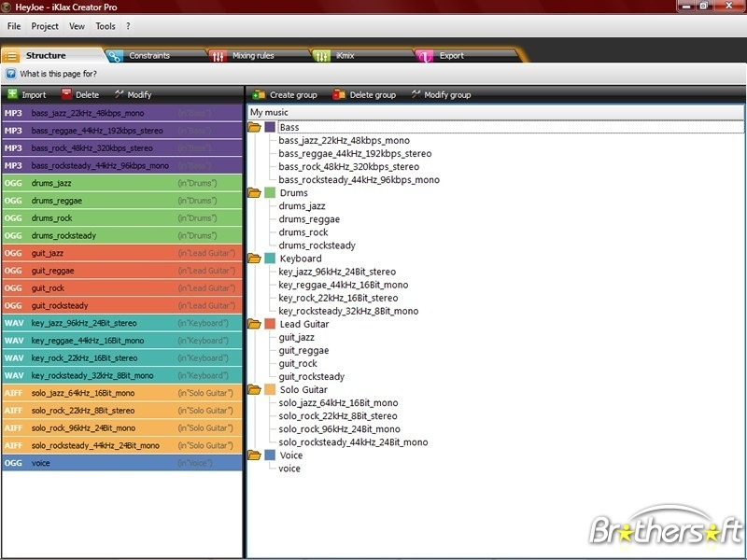The image size is (747, 560).
Task: Click the Modify group icon
Action: click(x=416, y=94)
